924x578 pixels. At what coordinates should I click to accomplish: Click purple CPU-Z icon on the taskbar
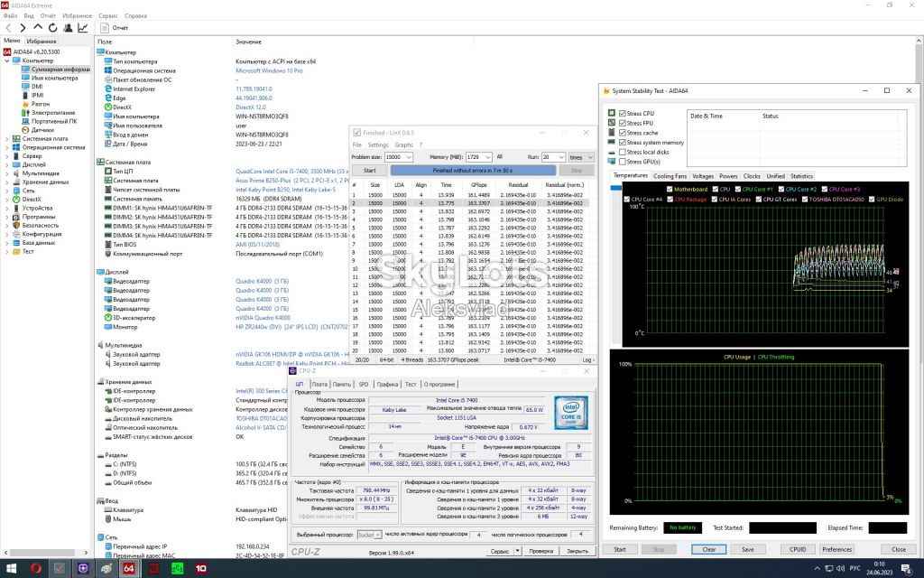(x=82, y=569)
